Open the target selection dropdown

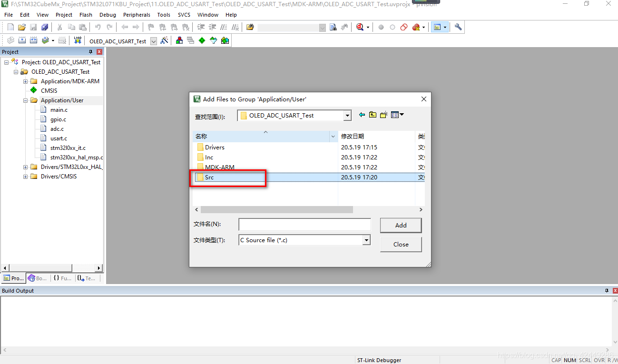pyautogui.click(x=154, y=41)
